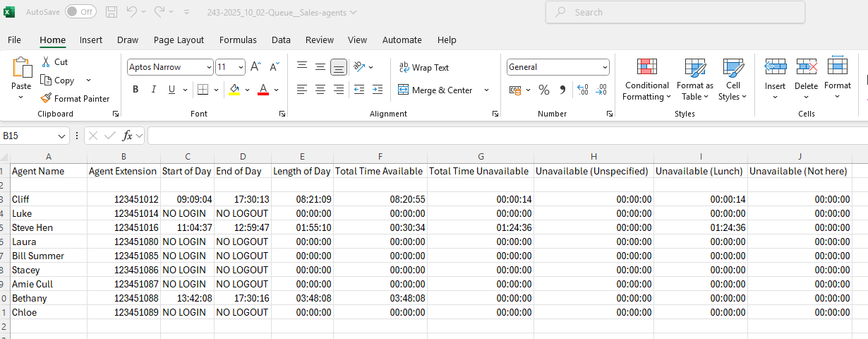This screenshot has width=868, height=339.
Task: Open the font name dropdown
Action: pos(208,67)
